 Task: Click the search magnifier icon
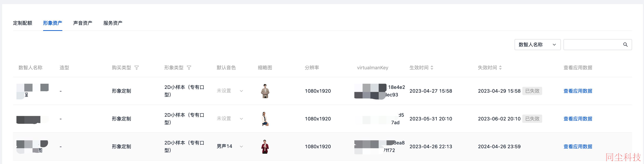tap(625, 45)
